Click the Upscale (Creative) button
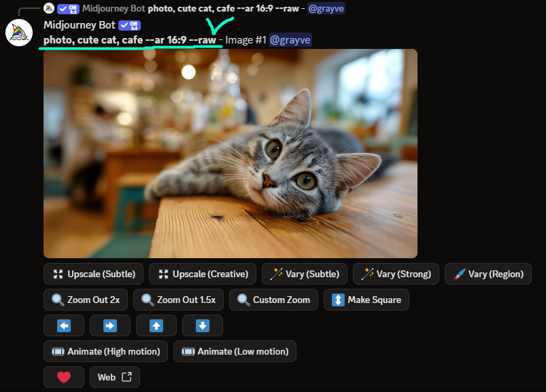 [x=203, y=274]
